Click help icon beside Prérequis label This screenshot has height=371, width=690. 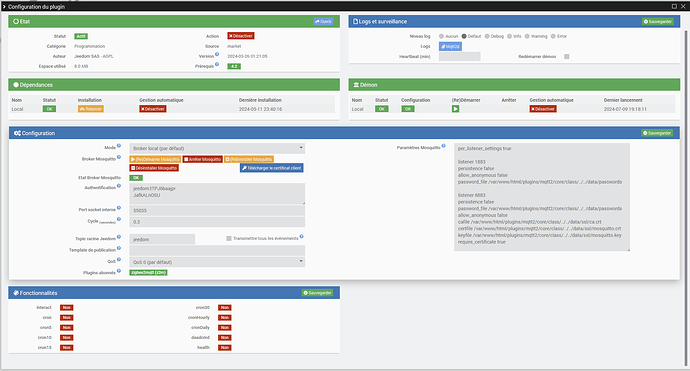coord(217,64)
